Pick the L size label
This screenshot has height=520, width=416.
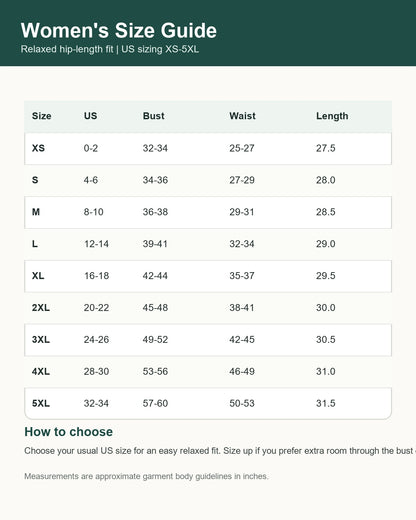click(35, 244)
